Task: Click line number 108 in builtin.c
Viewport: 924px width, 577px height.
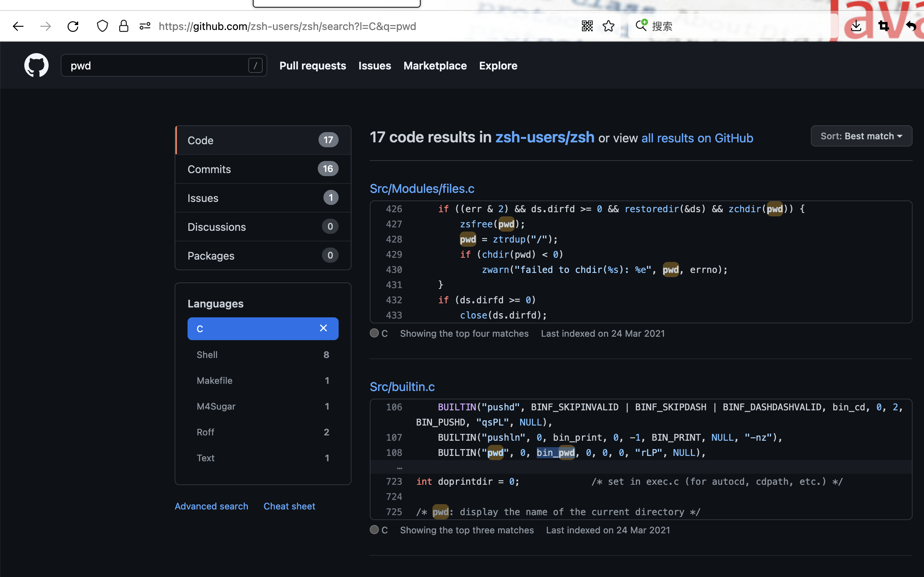Action: coord(394,452)
